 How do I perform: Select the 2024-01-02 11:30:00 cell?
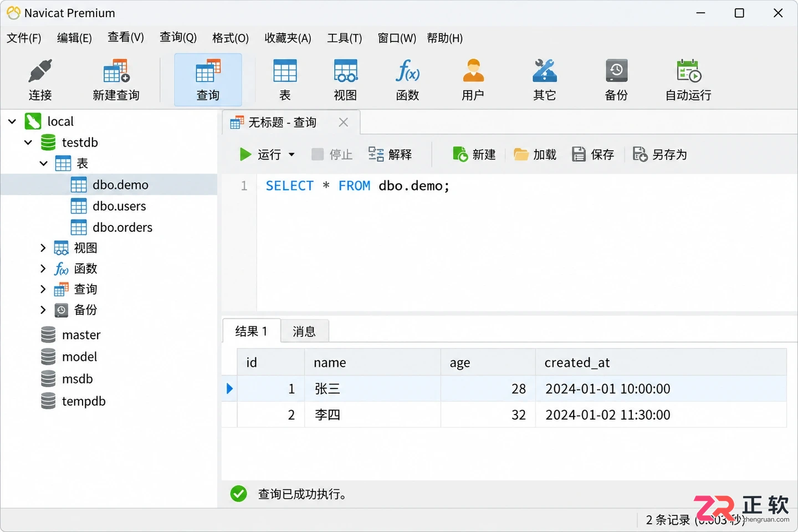(661, 415)
